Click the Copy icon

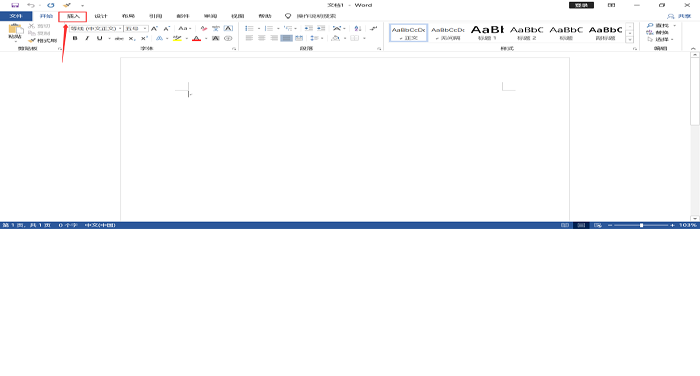pos(31,33)
